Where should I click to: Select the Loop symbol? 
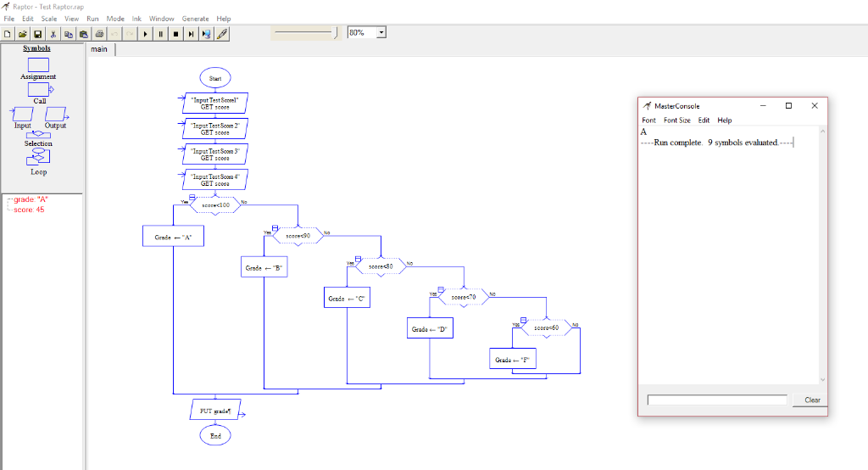(38, 158)
